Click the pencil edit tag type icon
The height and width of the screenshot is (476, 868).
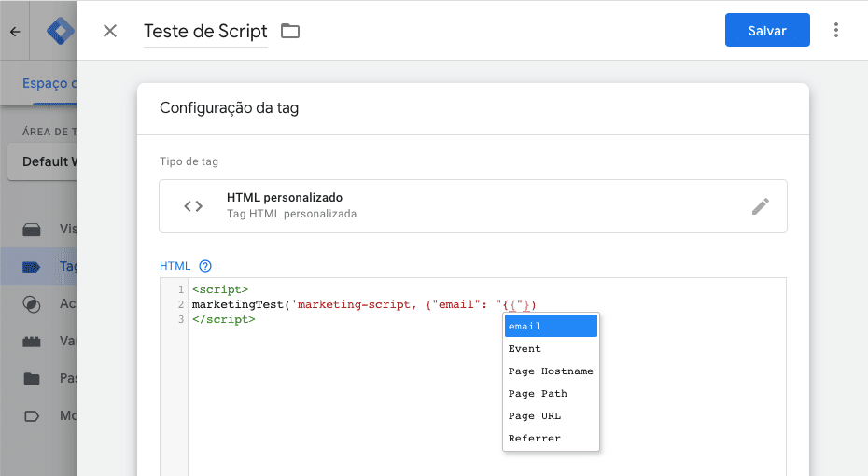coord(761,206)
